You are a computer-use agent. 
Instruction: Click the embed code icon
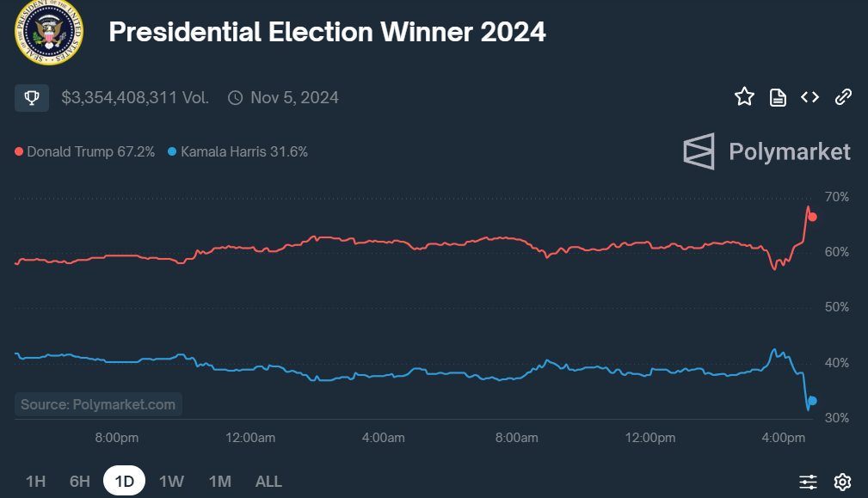(x=810, y=97)
